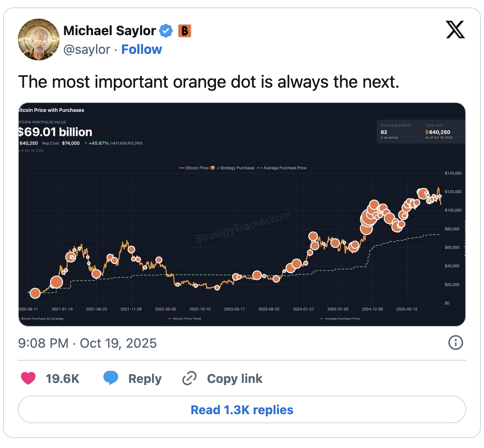The height and width of the screenshot is (448, 484).
Task: Open Michael Saylor's profile avatar
Action: point(38,39)
